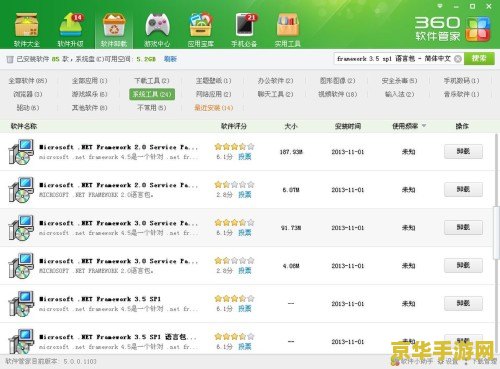Click installer icon of the 4.08M row
This screenshot has width=500, height=369.
pos(21,266)
